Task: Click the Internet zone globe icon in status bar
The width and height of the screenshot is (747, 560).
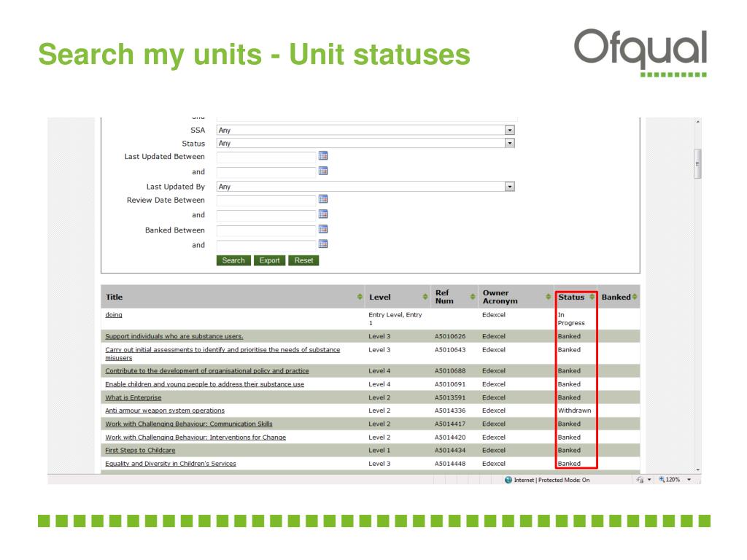Action: click(508, 480)
